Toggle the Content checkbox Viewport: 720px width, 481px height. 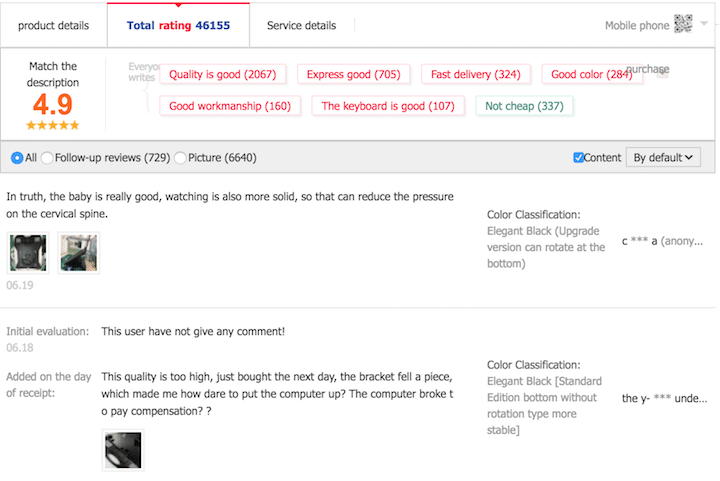pos(579,158)
